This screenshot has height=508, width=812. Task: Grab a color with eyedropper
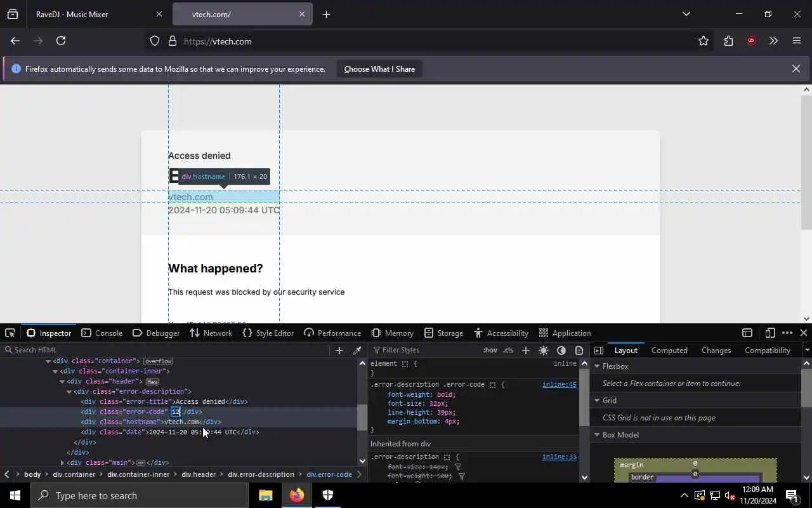357,350
